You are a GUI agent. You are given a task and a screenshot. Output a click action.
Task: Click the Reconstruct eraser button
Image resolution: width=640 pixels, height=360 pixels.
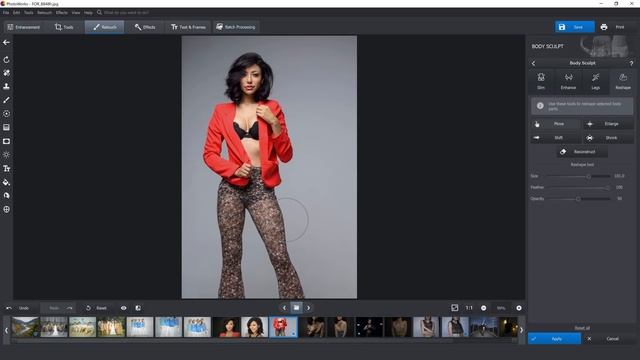click(x=582, y=152)
